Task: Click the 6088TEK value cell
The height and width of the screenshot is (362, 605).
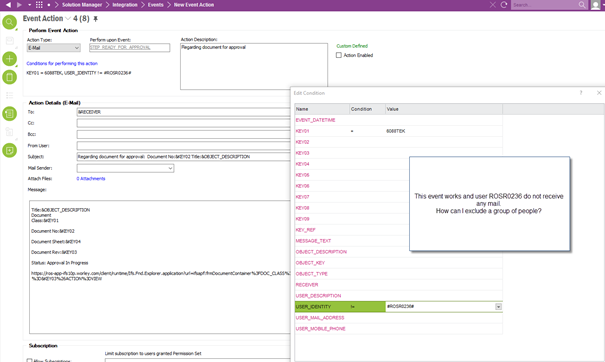Action: click(444, 131)
